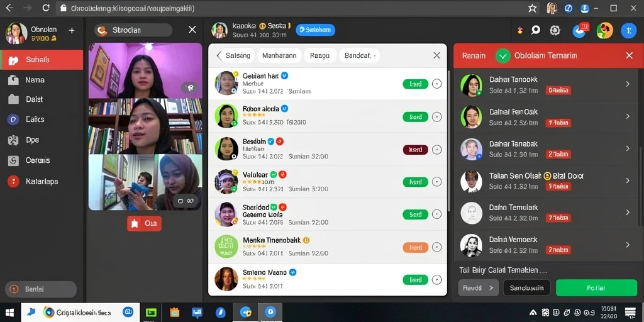
Task: Bookmark the page with the star icon
Action: pos(532,8)
